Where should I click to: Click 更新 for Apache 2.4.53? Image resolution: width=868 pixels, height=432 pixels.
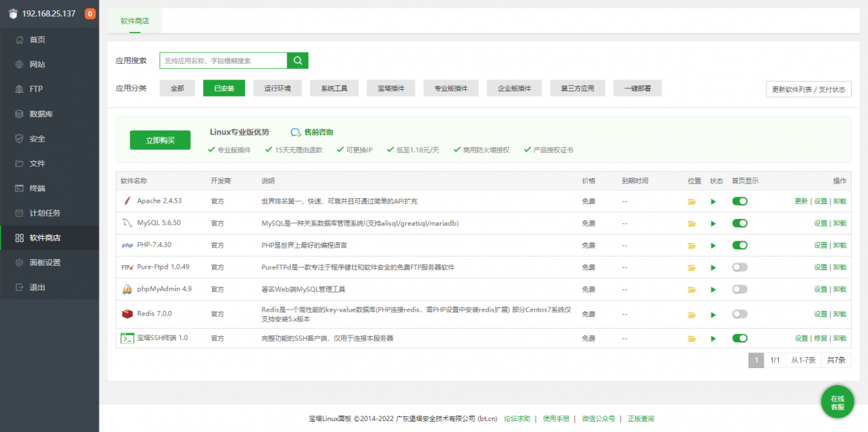(801, 202)
